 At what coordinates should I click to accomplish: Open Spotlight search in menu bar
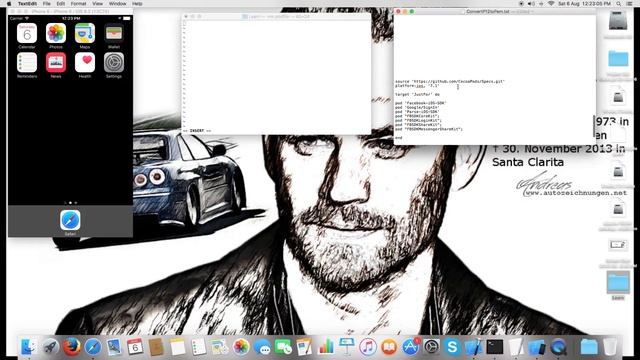(x=619, y=4)
